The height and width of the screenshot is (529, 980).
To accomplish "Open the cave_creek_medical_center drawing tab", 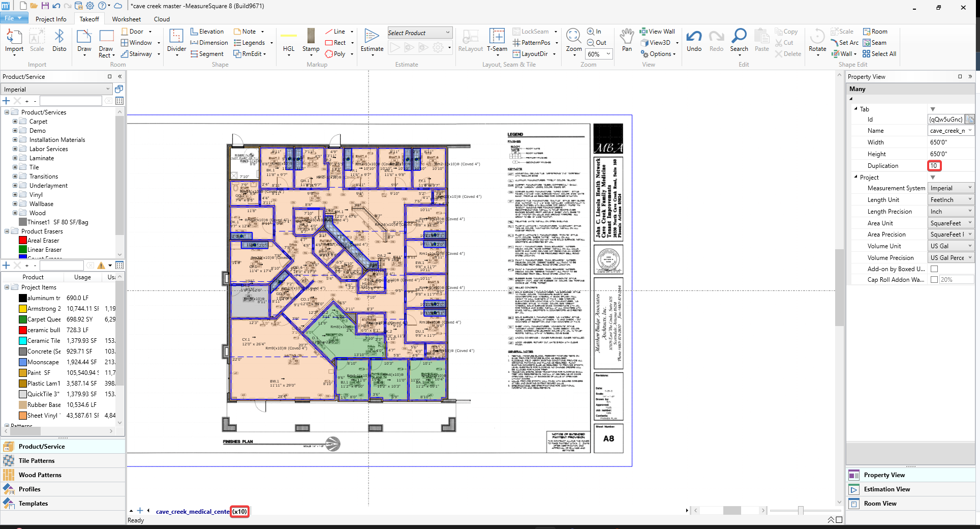I will [x=193, y=512].
